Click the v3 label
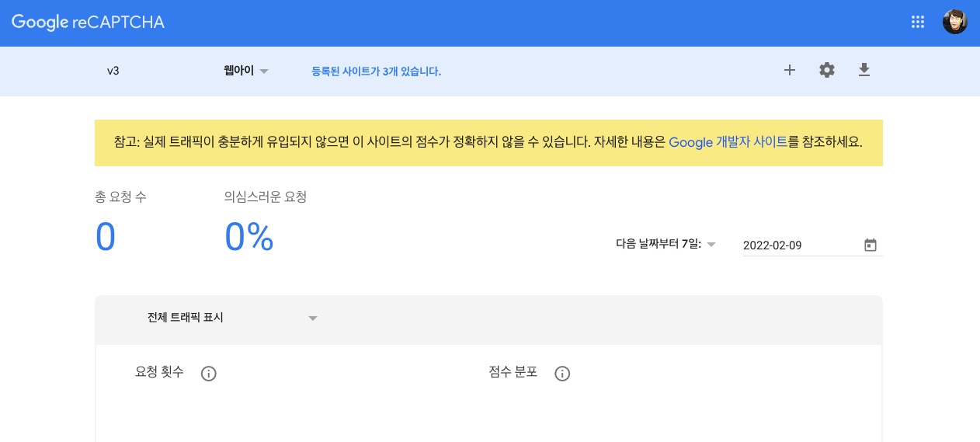The width and height of the screenshot is (980, 442). [113, 71]
